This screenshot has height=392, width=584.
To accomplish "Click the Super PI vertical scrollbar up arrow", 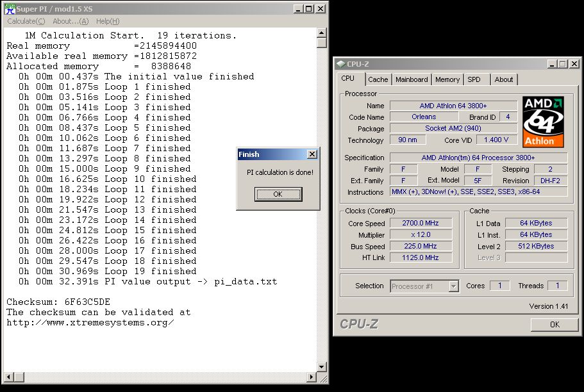I will pos(321,33).
